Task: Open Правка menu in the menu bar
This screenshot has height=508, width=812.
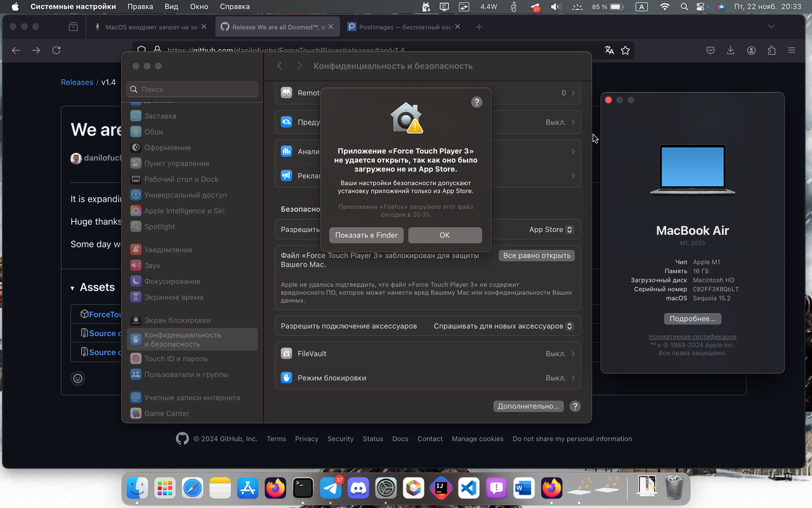Action: click(140, 6)
